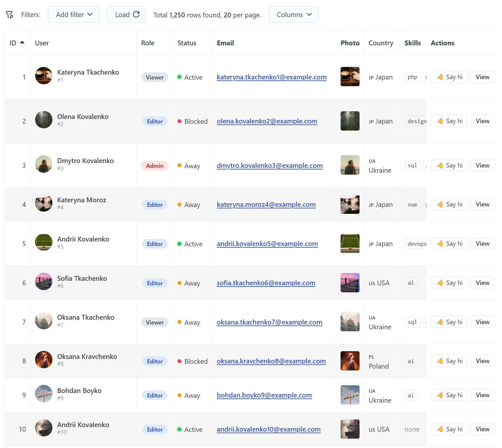Click the design skill tag
Image resolution: width=502 pixels, height=448 pixels.
pyautogui.click(x=416, y=121)
